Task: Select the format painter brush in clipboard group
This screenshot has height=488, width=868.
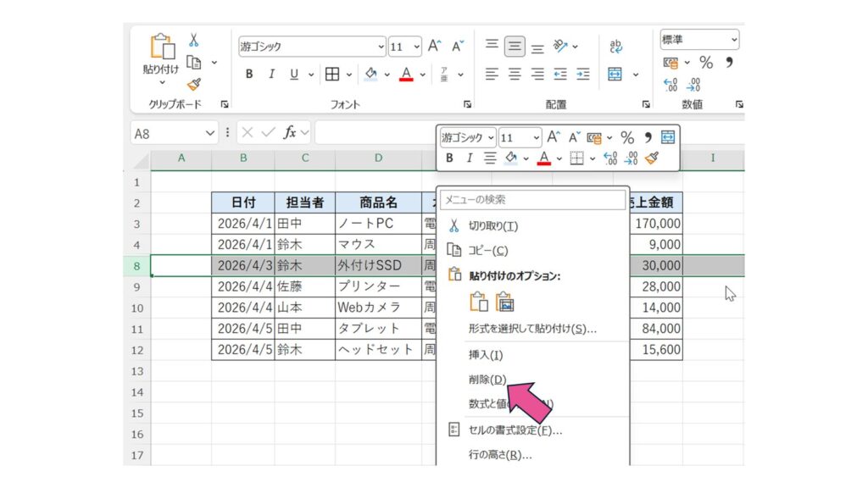Action: tap(194, 84)
